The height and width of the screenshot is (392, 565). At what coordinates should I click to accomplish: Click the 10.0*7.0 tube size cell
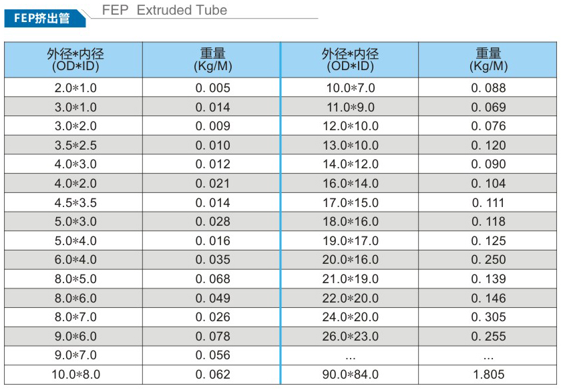[x=350, y=88]
